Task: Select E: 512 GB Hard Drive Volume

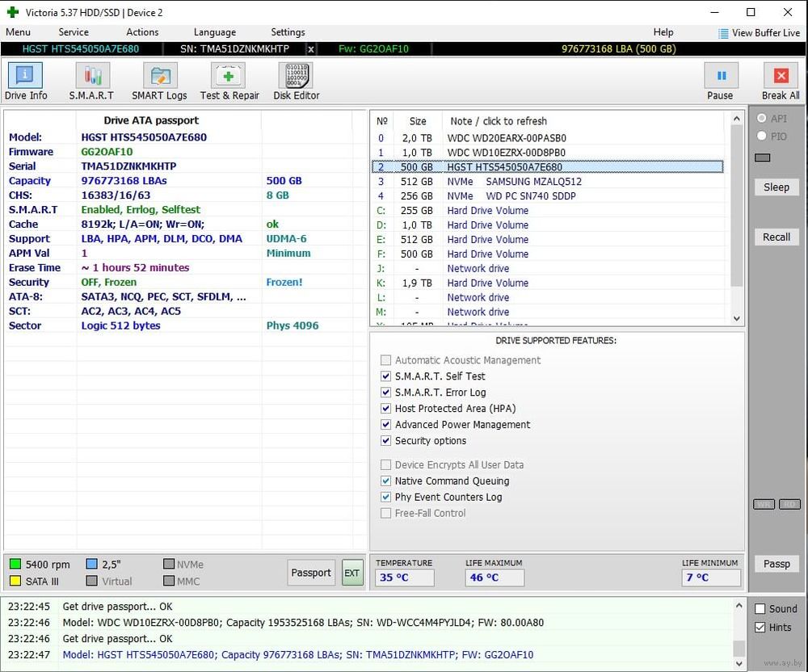Action: 547,239
